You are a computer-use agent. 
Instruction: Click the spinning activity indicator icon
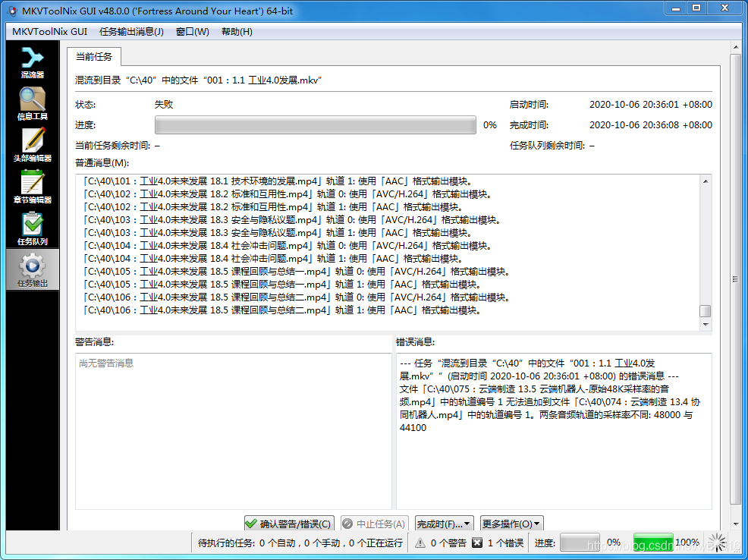click(x=716, y=543)
